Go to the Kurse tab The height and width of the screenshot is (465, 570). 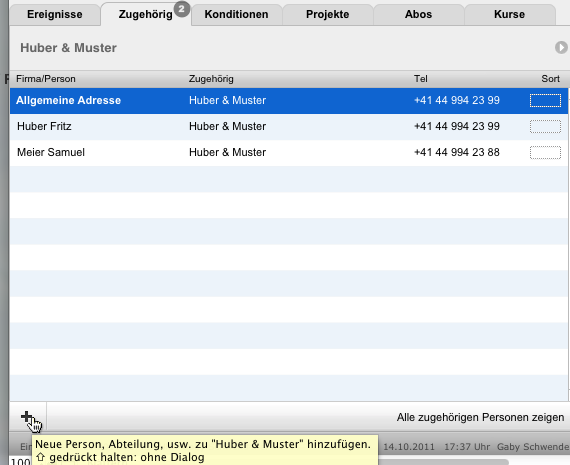[x=509, y=14]
